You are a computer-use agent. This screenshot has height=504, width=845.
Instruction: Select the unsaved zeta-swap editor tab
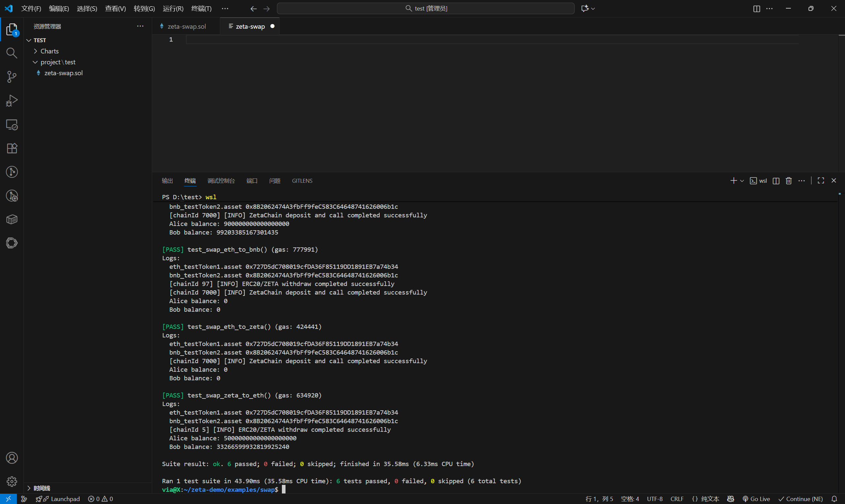[250, 26]
